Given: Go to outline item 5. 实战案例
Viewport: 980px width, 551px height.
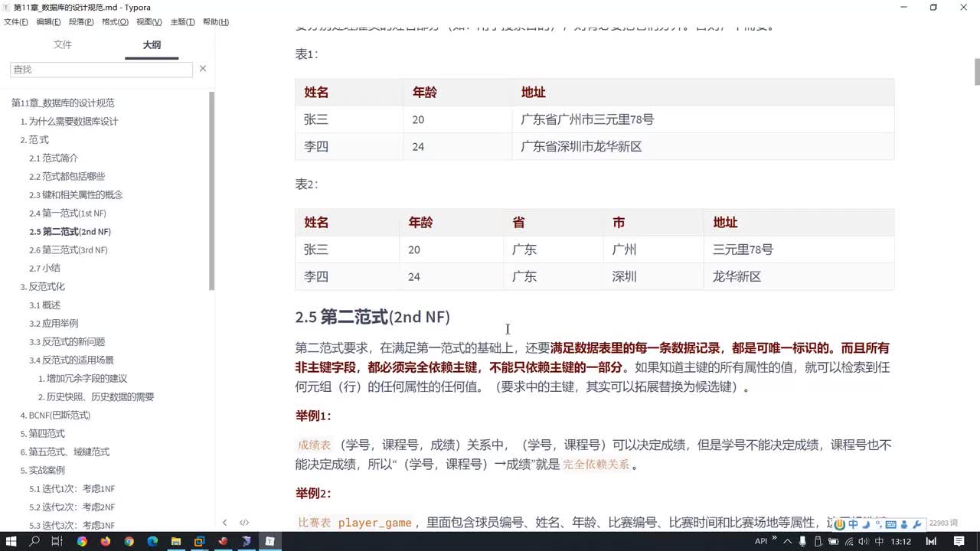Looking at the screenshot, I should (x=42, y=470).
